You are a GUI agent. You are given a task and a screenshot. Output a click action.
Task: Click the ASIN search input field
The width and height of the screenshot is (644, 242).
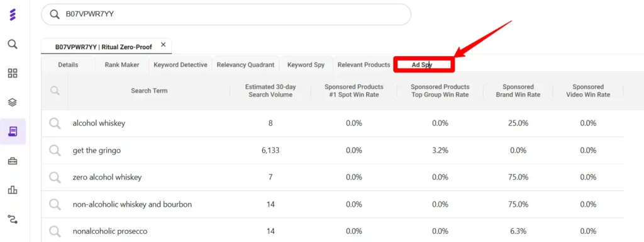click(226, 14)
